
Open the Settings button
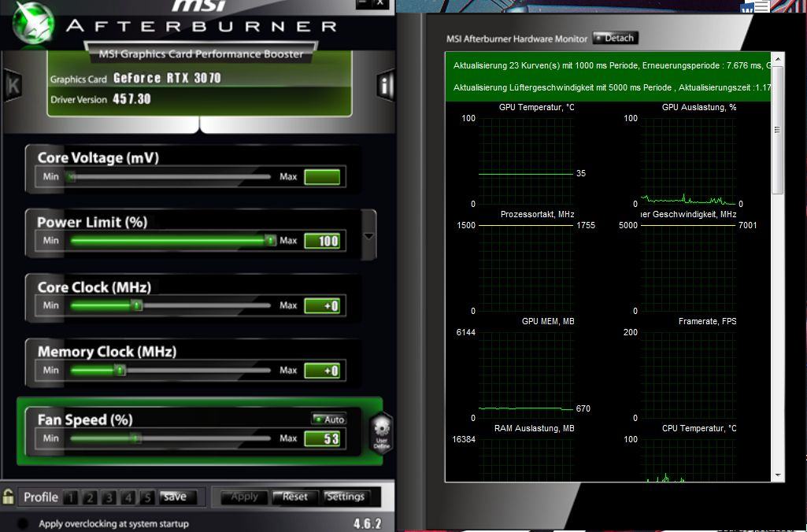pyautogui.click(x=346, y=497)
